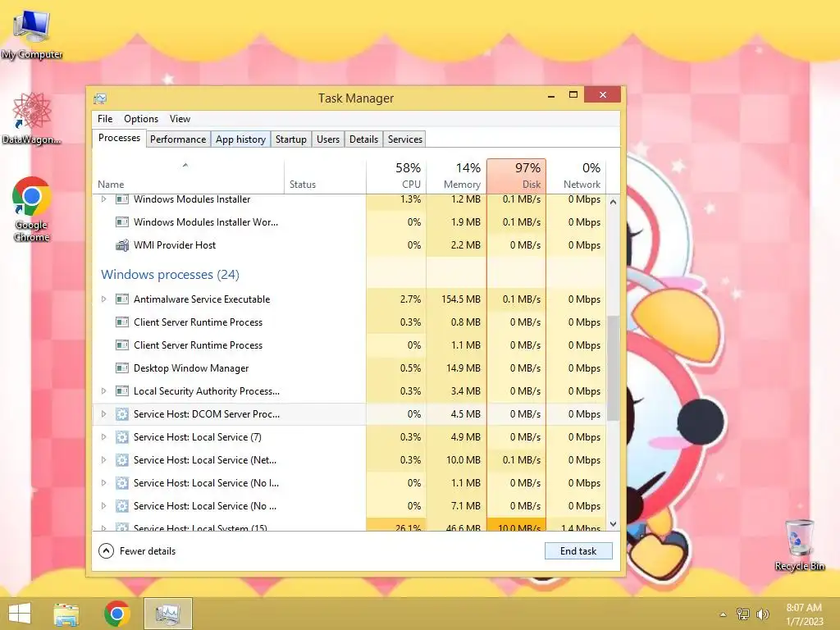Click the Service Host: DCOM Server gear icon
The height and width of the screenshot is (630, 840).
pos(122,414)
